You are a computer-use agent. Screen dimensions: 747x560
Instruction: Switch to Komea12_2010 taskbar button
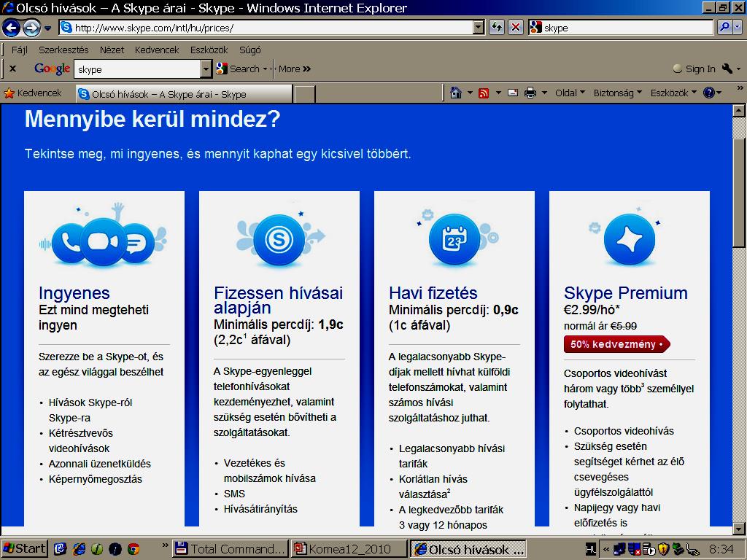(349, 549)
